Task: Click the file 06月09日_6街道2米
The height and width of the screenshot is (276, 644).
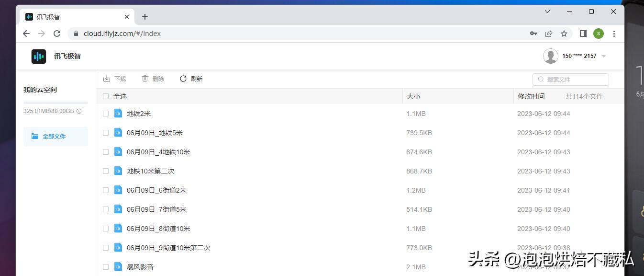Action: (x=156, y=190)
